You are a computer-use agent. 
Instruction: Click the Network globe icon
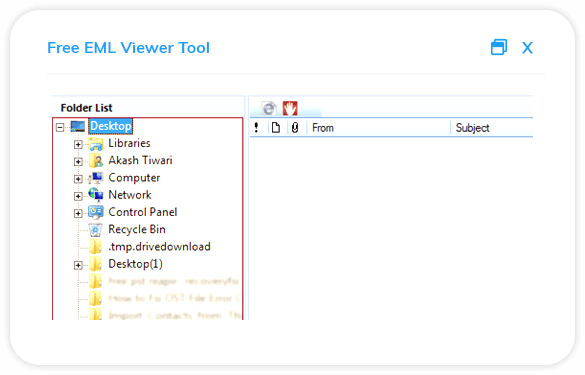pyautogui.click(x=96, y=195)
